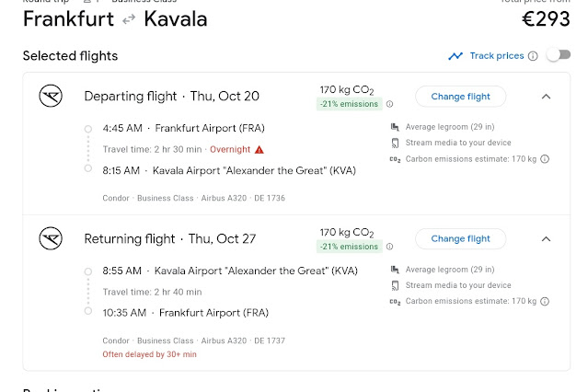Image resolution: width=588 pixels, height=392 pixels.
Task: Click the Condor logo on returning flight
Action: click(x=51, y=239)
